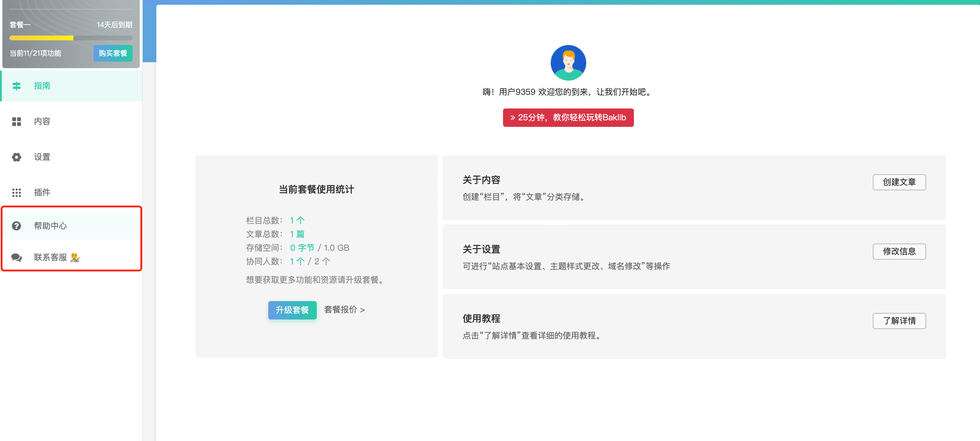
Task: Click the yellow plan usage progress bar
Action: coord(71,38)
